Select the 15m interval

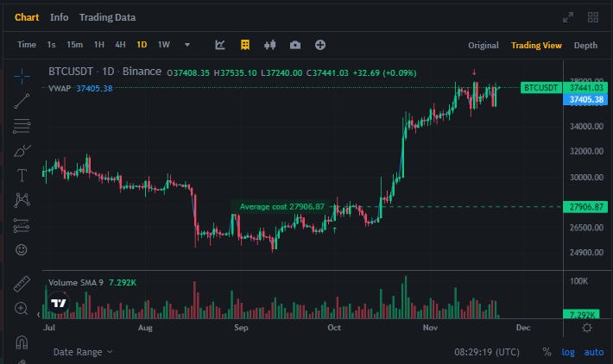[74, 45]
